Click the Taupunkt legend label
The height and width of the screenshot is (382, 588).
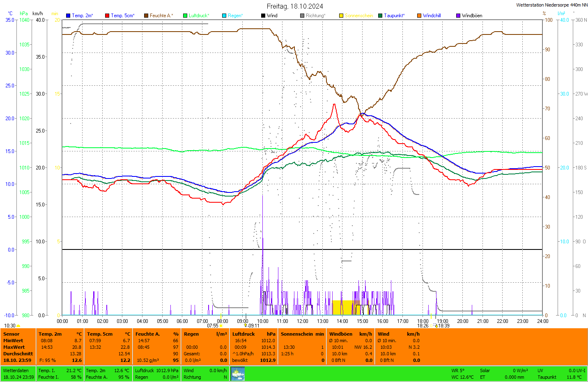click(x=394, y=16)
